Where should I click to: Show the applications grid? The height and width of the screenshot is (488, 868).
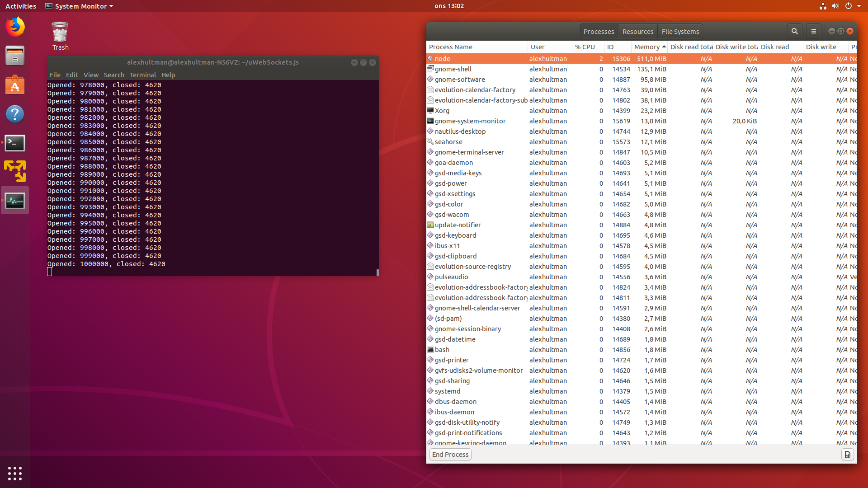pos(15,473)
